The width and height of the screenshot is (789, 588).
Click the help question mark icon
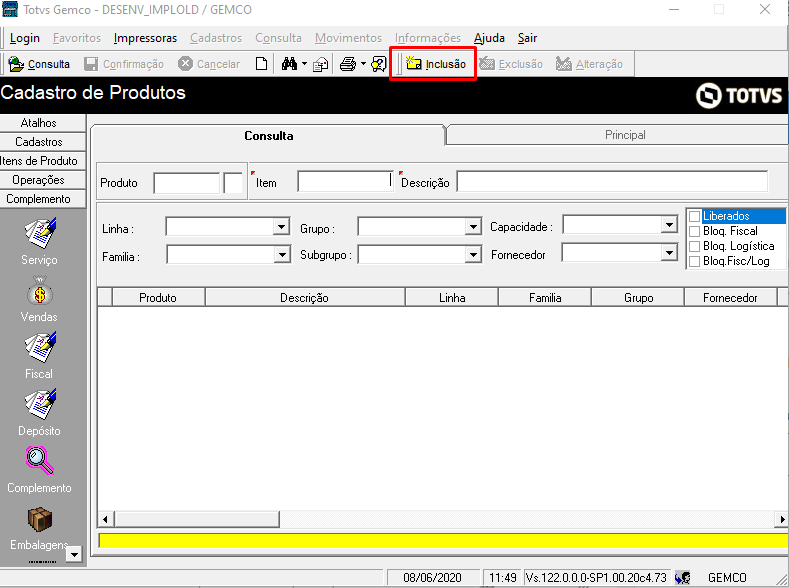click(378, 64)
